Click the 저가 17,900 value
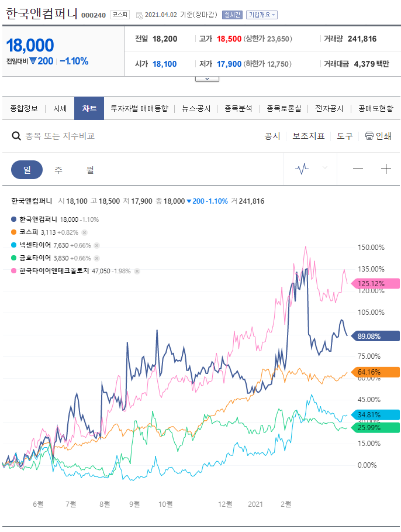The image size is (401, 532). pyautogui.click(x=229, y=64)
